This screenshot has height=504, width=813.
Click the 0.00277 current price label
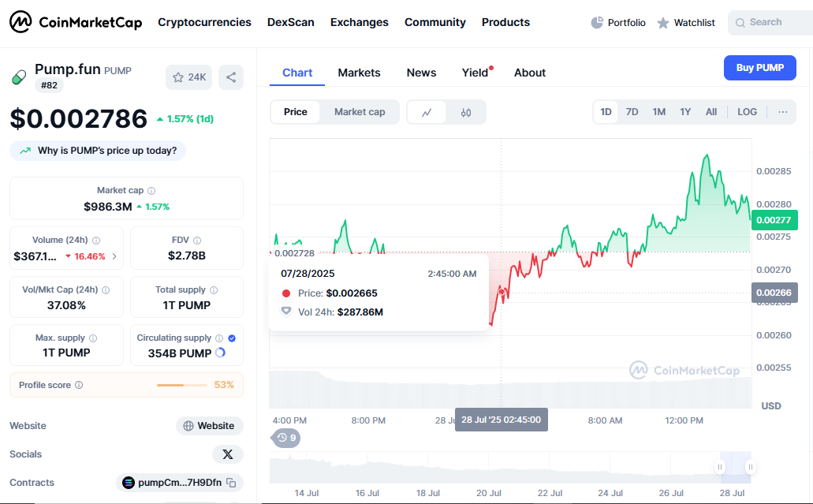[x=774, y=220]
